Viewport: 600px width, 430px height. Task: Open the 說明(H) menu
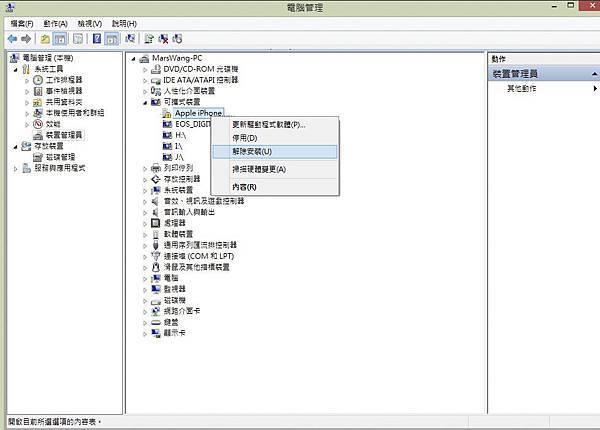click(124, 24)
